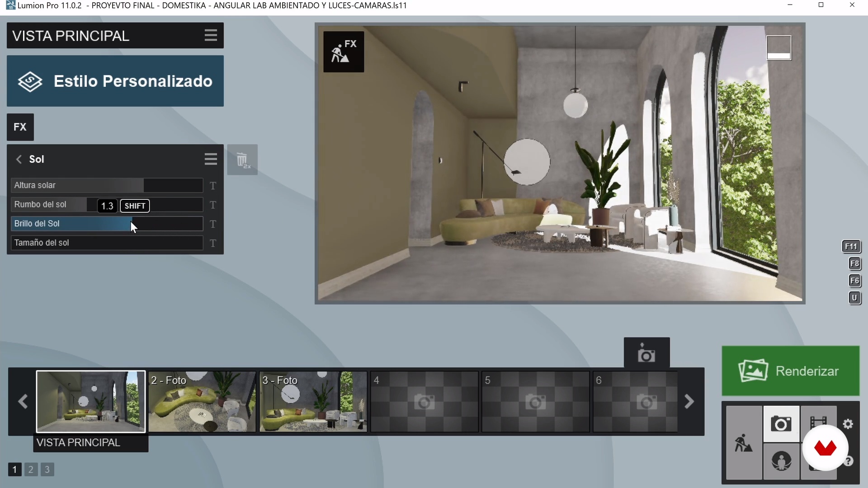Click the Lumion app icon in title bar
868x488 pixels.
tap(10, 5)
